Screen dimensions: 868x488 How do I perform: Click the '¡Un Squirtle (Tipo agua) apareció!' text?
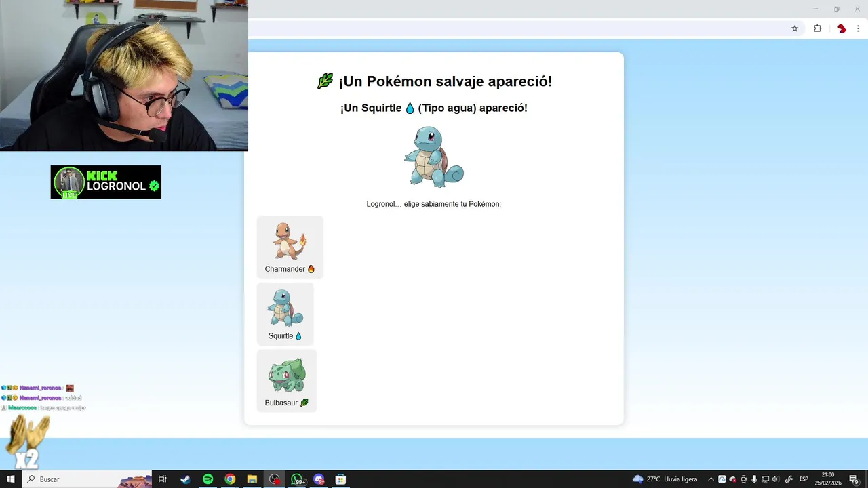tap(434, 108)
